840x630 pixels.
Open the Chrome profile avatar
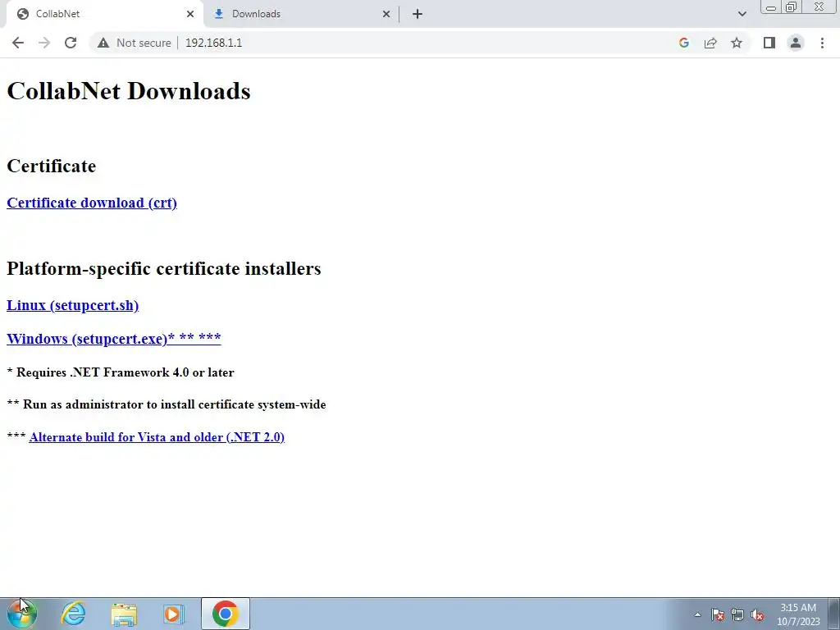(796, 43)
